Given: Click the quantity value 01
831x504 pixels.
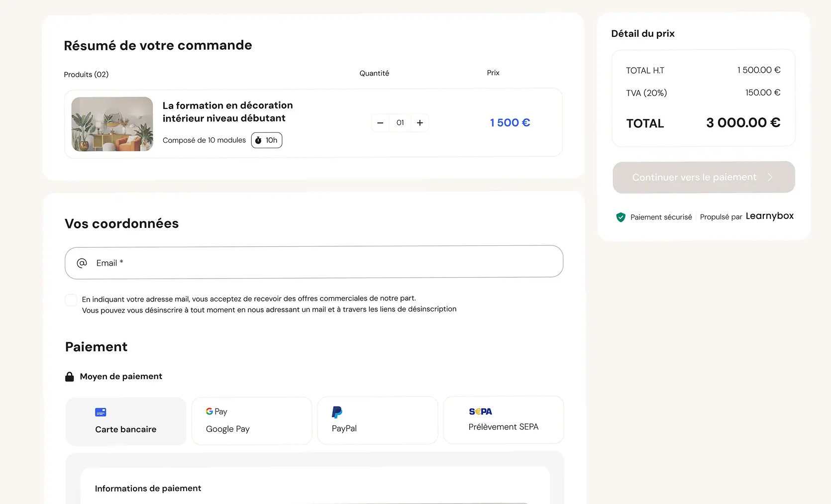Looking at the screenshot, I should tap(400, 123).
